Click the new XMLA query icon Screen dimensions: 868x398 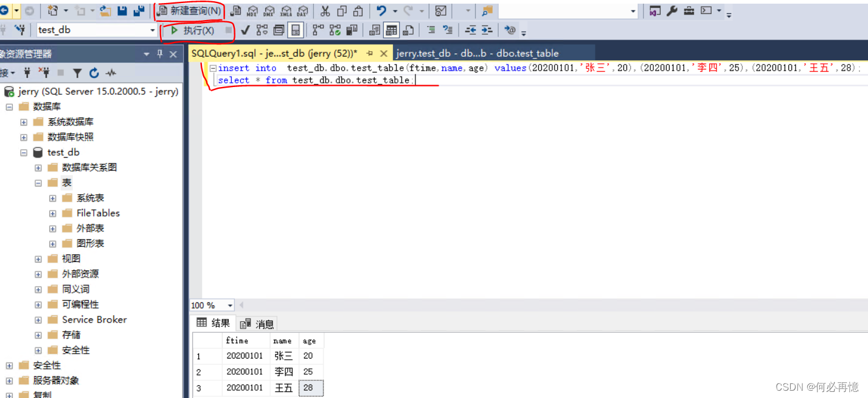click(285, 10)
